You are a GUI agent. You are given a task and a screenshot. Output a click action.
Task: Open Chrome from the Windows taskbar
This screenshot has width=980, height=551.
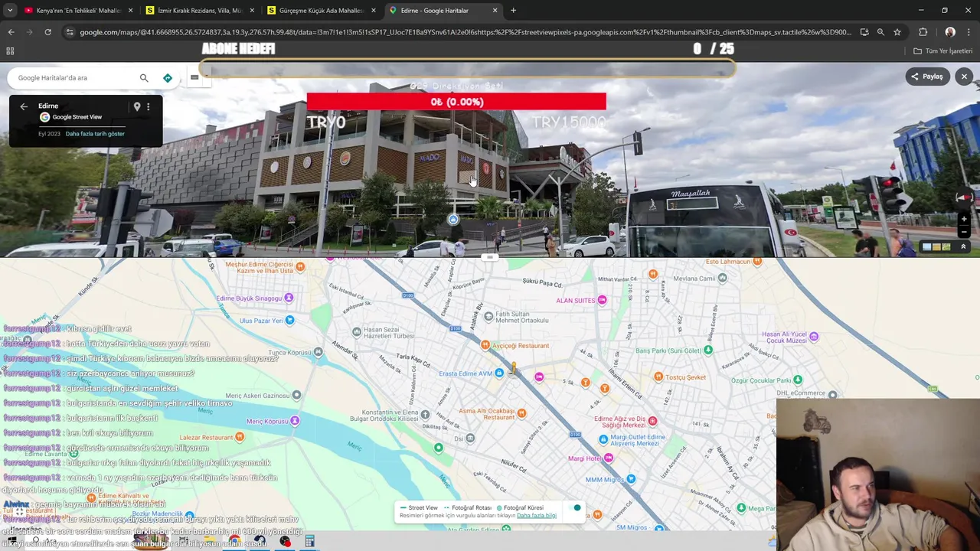coord(234,542)
